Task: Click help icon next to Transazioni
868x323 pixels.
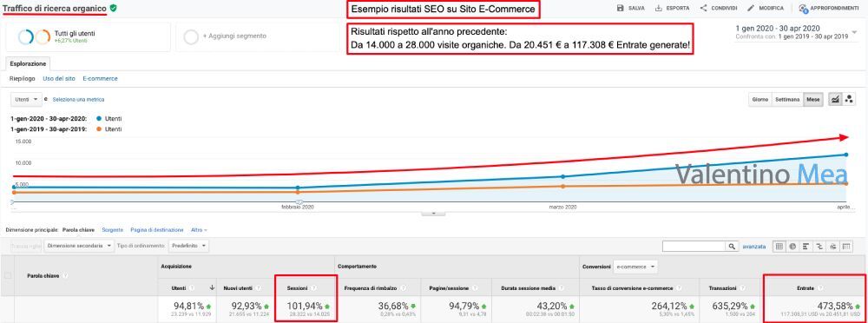Action: tap(742, 287)
